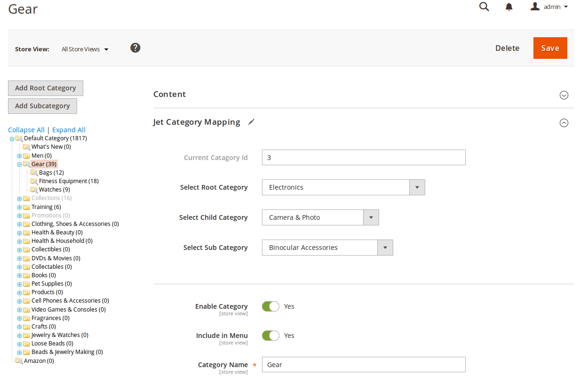Viewport: 588px width, 385px height.
Task: Select Loose Beads (0) category
Action: click(52, 344)
